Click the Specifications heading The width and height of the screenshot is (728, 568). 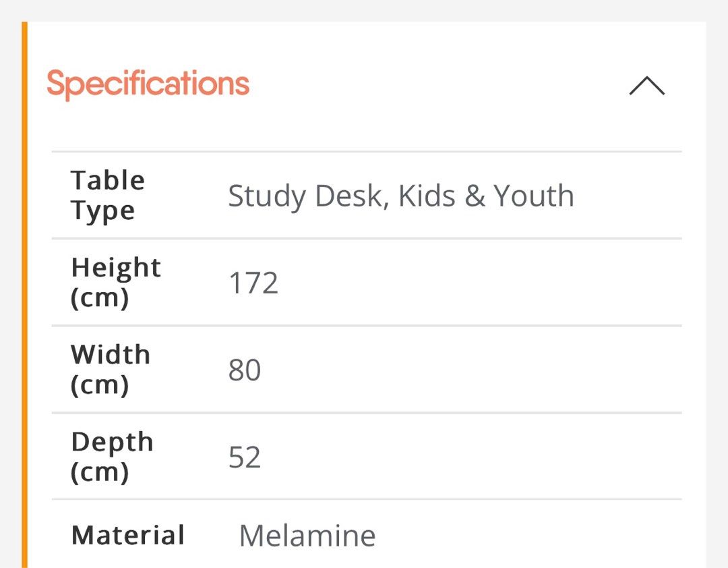tap(147, 82)
